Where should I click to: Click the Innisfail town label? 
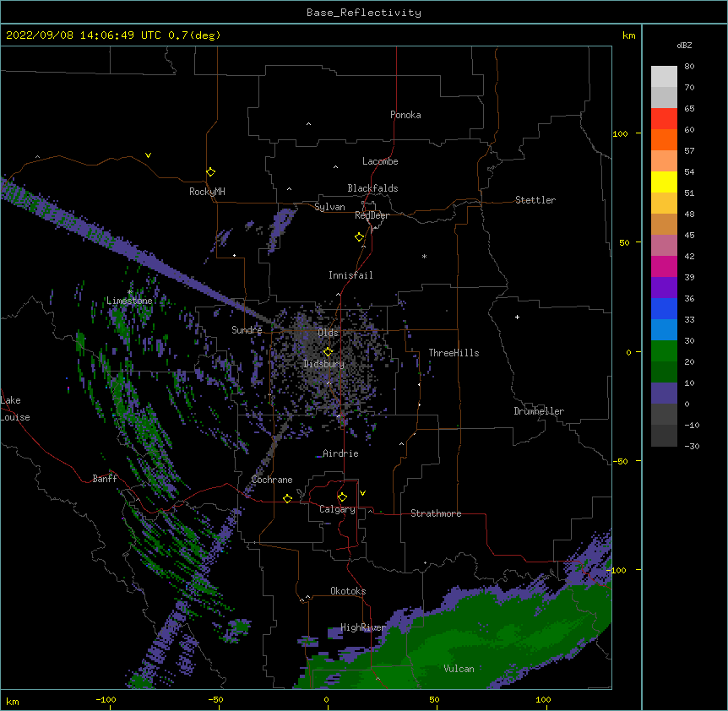pos(350,275)
